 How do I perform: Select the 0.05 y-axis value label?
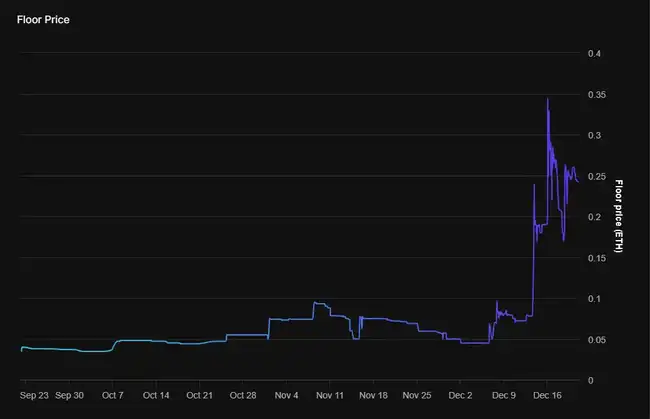click(x=596, y=340)
